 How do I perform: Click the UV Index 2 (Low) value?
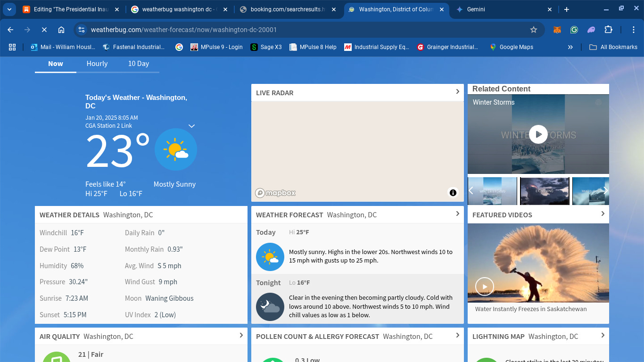pos(165,315)
